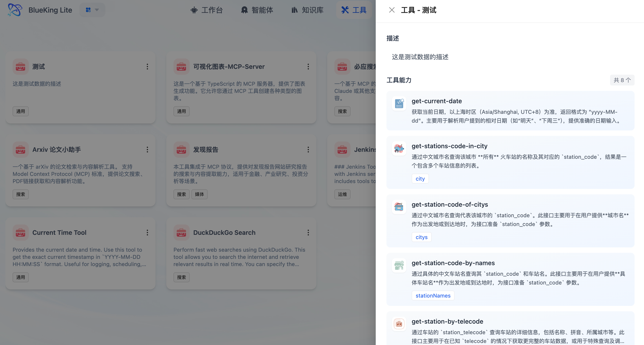Click the get-station-by-telecode tool icon
644x345 pixels.
[x=399, y=324]
